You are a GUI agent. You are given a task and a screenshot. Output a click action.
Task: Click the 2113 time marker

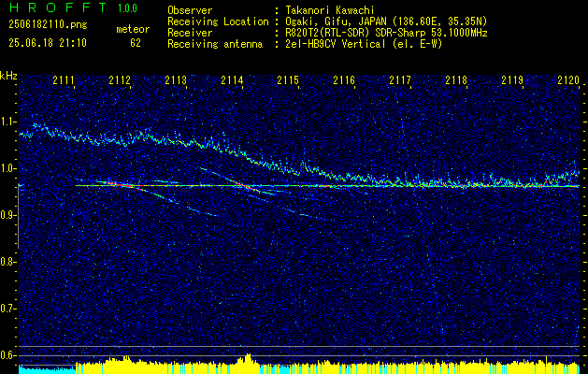[176, 80]
